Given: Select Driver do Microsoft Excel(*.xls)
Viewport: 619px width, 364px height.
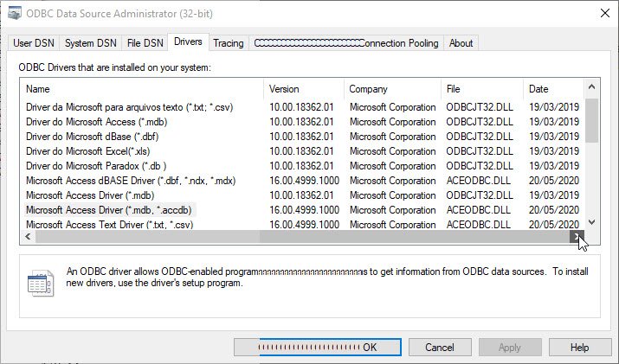Looking at the screenshot, I should pos(302,151).
